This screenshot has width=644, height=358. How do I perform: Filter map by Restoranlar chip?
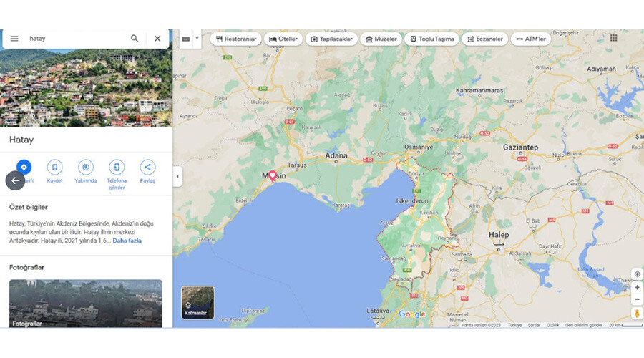click(x=235, y=39)
